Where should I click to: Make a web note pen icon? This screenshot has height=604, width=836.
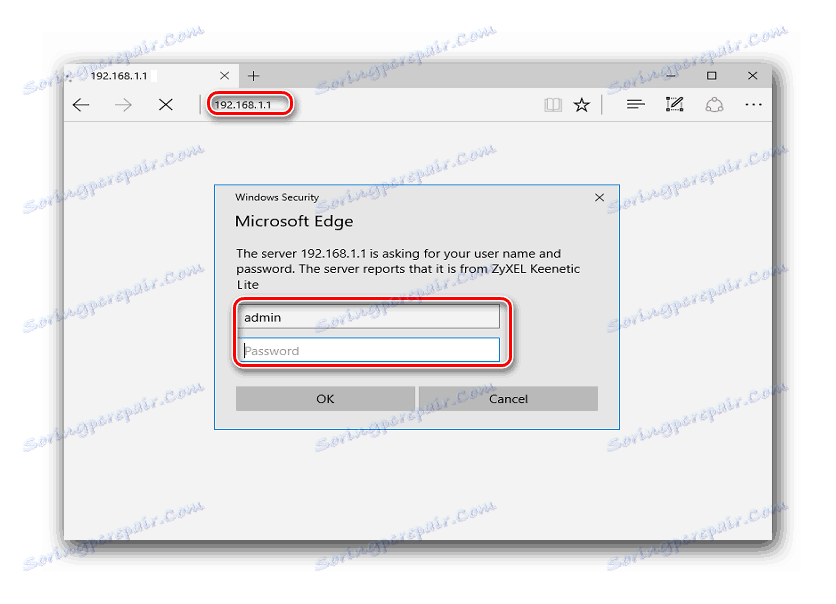674,104
